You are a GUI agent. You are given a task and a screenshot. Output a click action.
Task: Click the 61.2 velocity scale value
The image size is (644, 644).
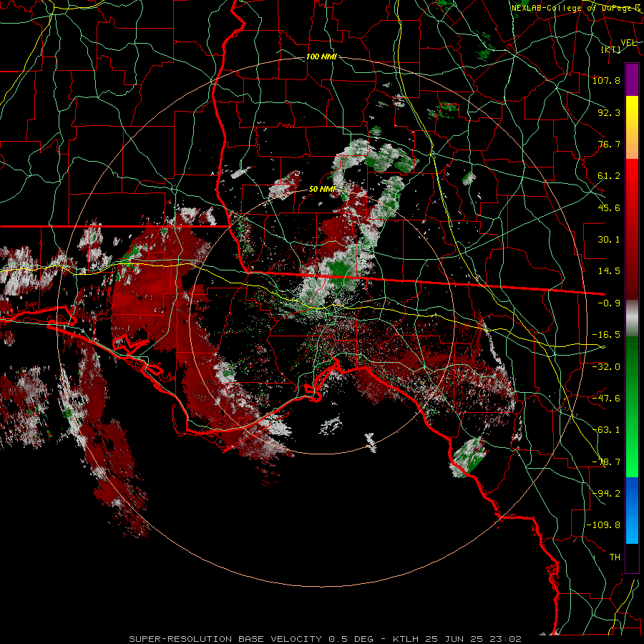pos(609,176)
